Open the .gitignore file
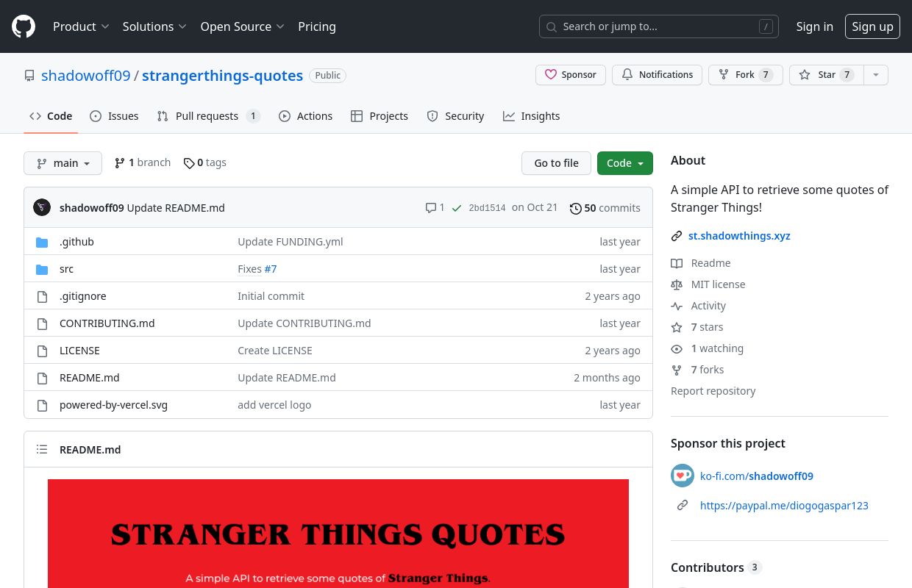 82,296
